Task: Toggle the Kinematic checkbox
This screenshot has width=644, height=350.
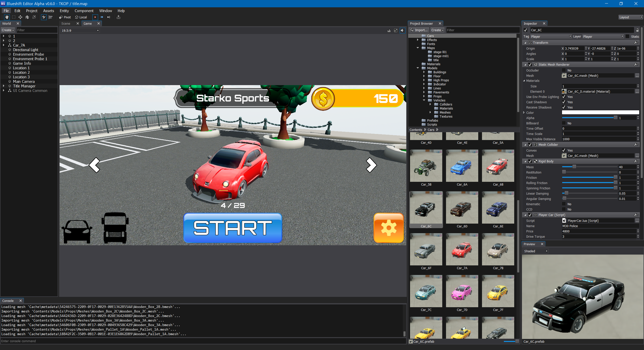Action: (x=564, y=204)
